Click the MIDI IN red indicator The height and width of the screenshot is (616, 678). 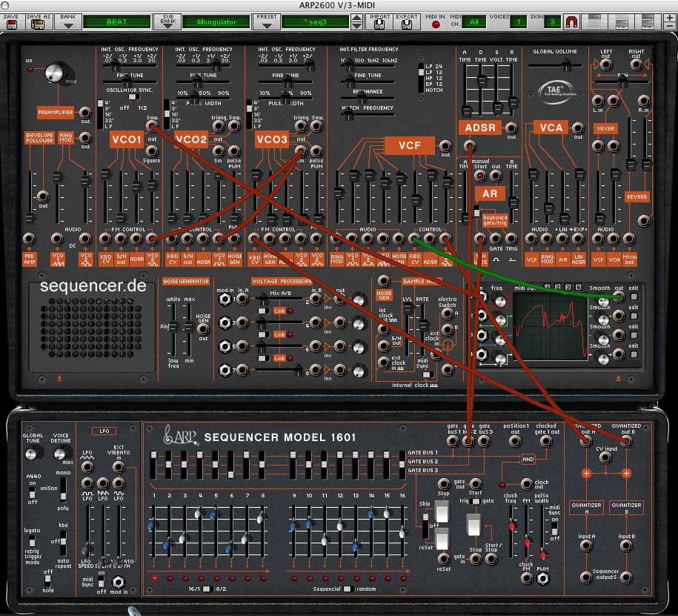pyautogui.click(x=436, y=24)
